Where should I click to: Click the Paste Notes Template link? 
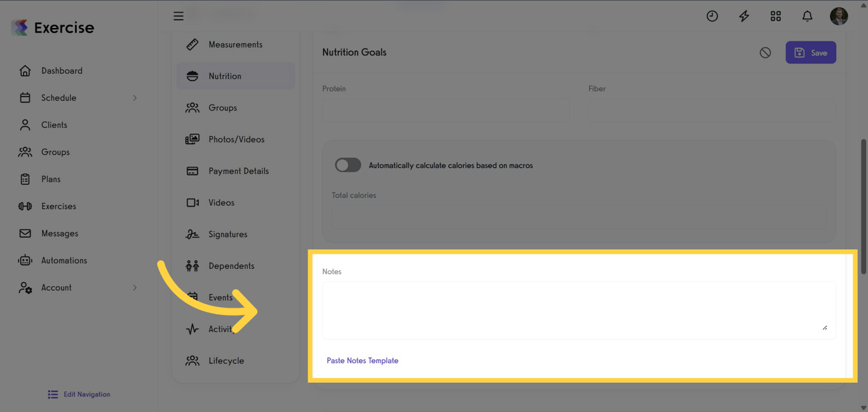pos(362,360)
